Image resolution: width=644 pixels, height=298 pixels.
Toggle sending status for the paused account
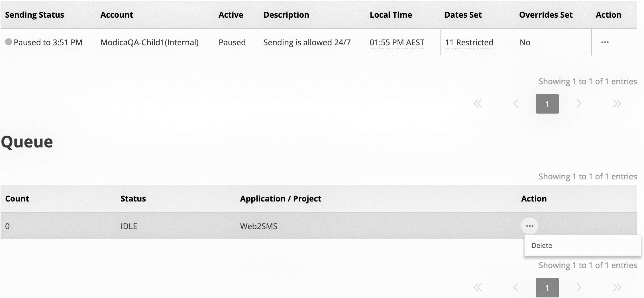click(x=48, y=42)
